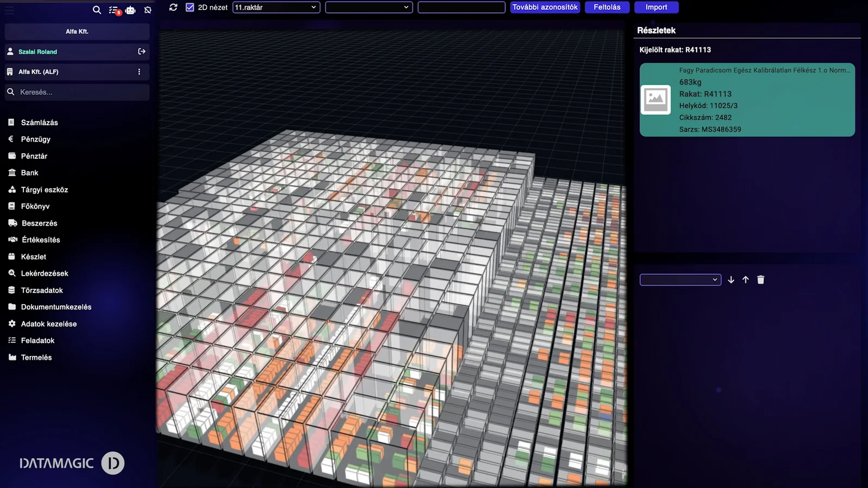The image size is (868, 488).
Task: Click the Adatok kezelése gear icon
Action: tap(11, 324)
